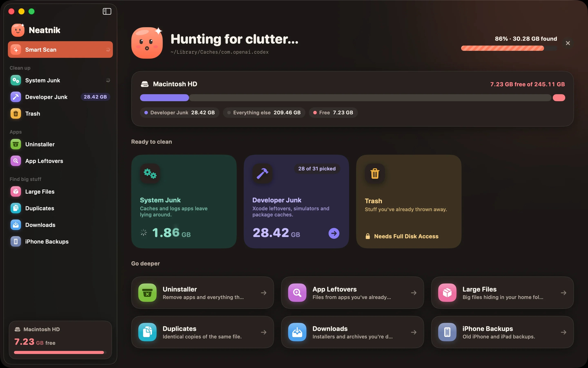Click the Uninstaller sidebar icon

coord(16,144)
